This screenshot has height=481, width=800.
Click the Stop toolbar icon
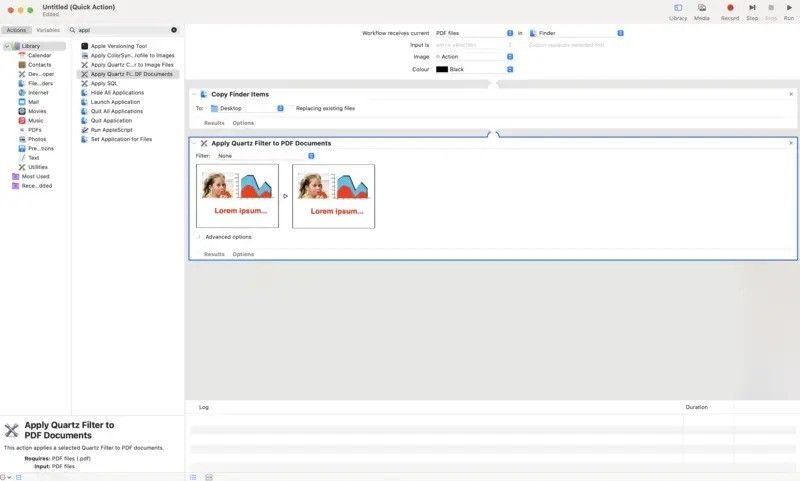coord(771,8)
